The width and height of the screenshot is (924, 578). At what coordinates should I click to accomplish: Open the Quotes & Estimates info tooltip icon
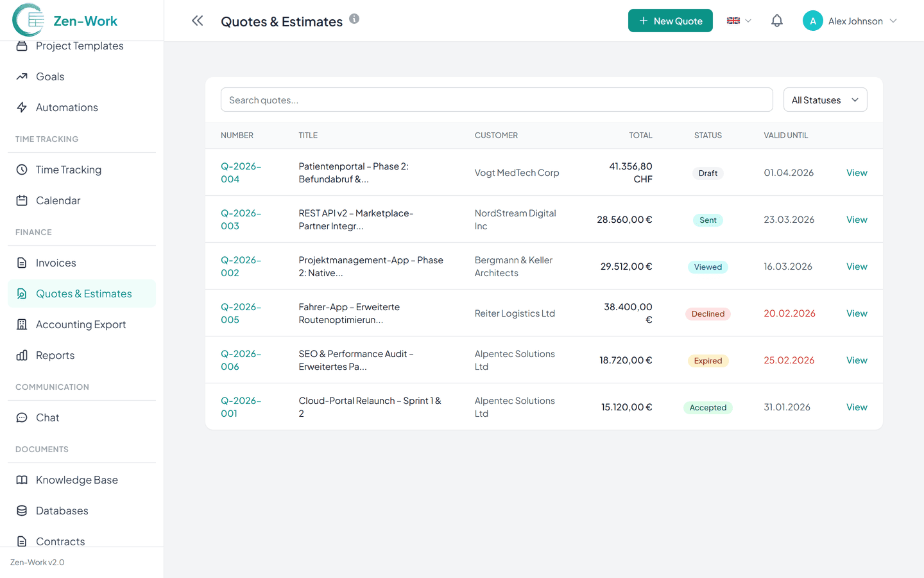tap(354, 19)
